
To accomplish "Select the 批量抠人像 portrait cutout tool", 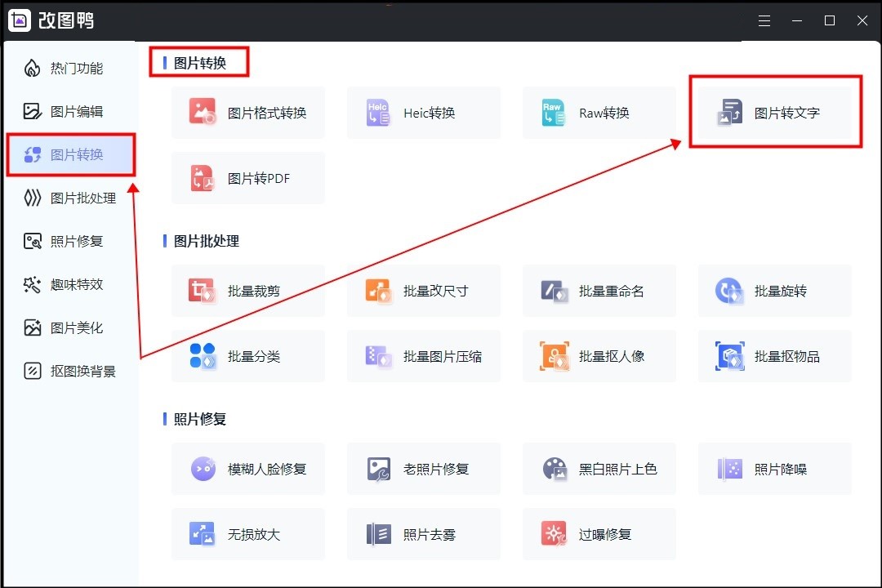I will [599, 356].
